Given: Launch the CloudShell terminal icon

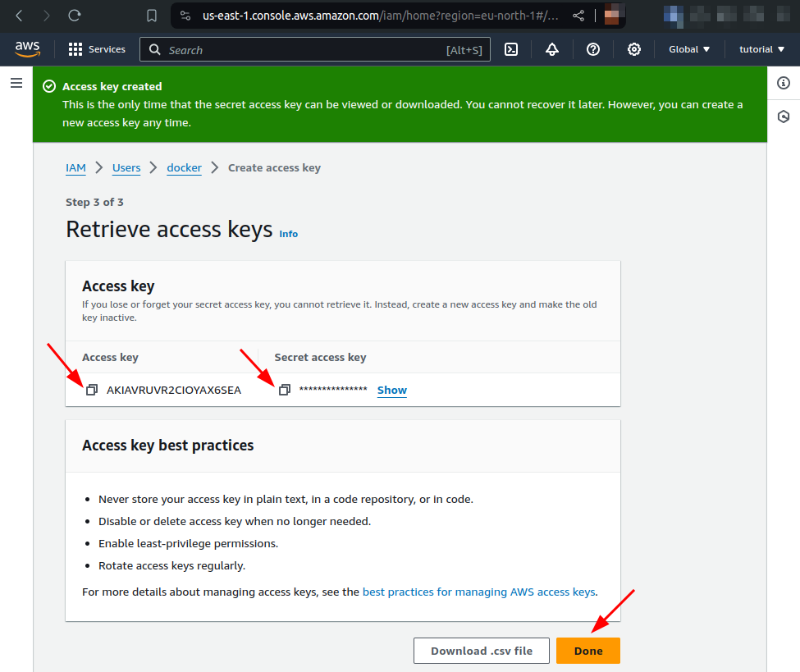Looking at the screenshot, I should click(510, 49).
